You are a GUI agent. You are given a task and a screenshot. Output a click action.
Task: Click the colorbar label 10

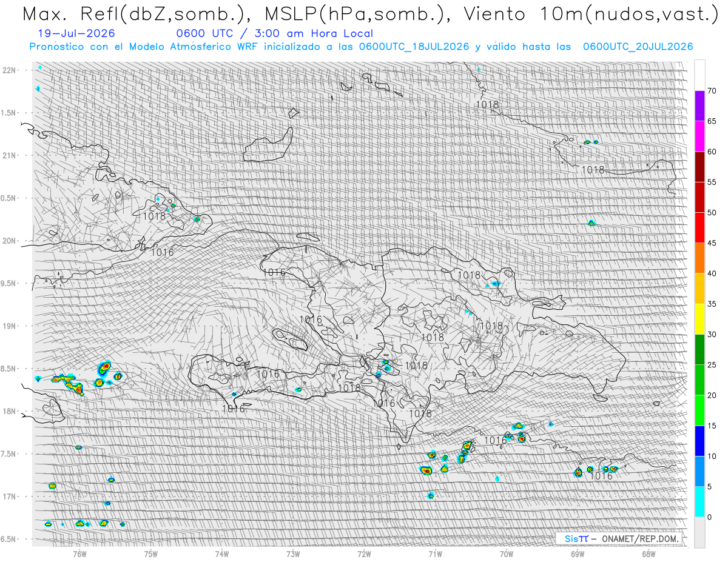pyautogui.click(x=712, y=456)
